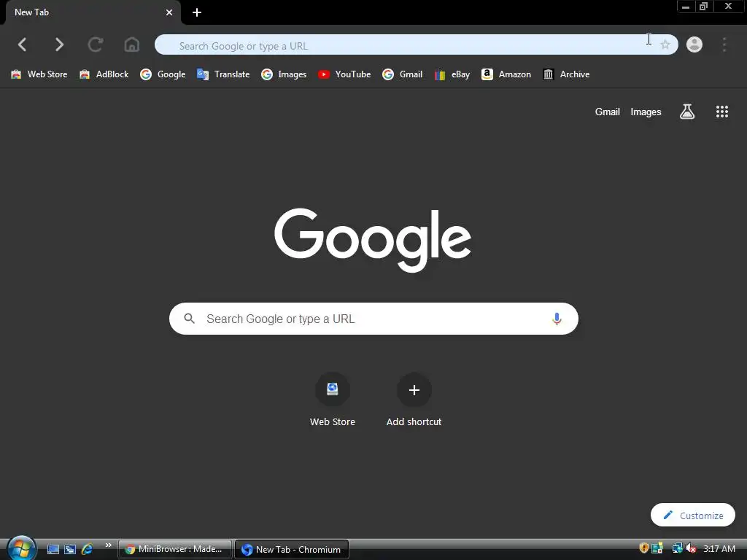Open the home page button
This screenshot has width=747, height=560.
pos(132,44)
